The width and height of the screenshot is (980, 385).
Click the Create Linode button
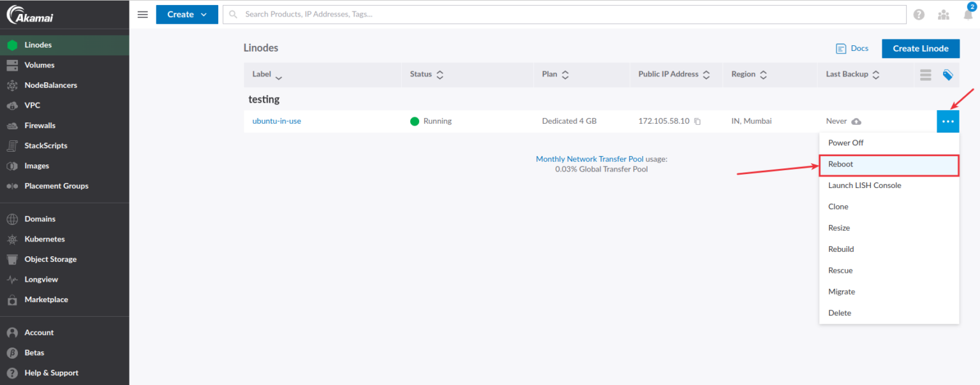[920, 48]
